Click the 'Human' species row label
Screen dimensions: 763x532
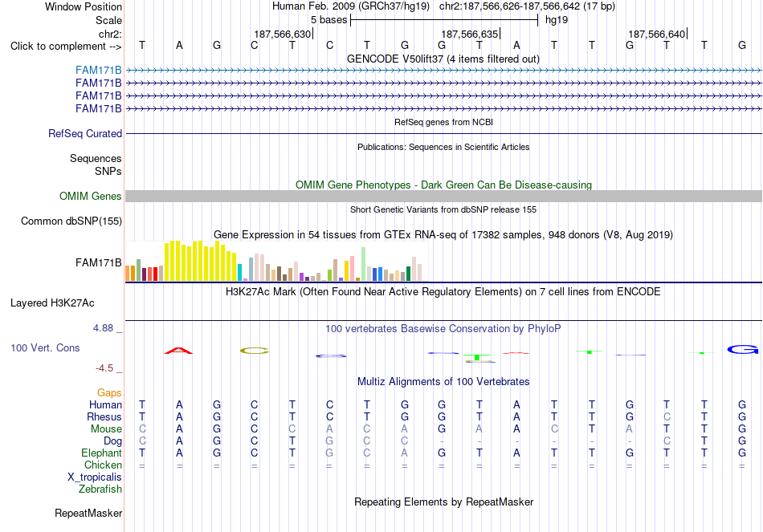[105, 404]
